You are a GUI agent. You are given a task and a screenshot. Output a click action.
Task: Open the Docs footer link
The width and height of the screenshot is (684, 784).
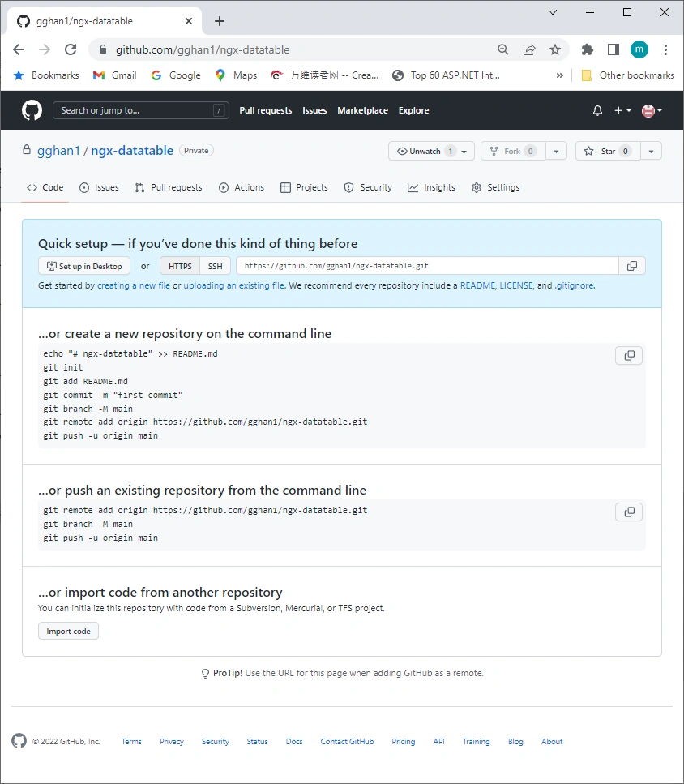click(x=294, y=742)
